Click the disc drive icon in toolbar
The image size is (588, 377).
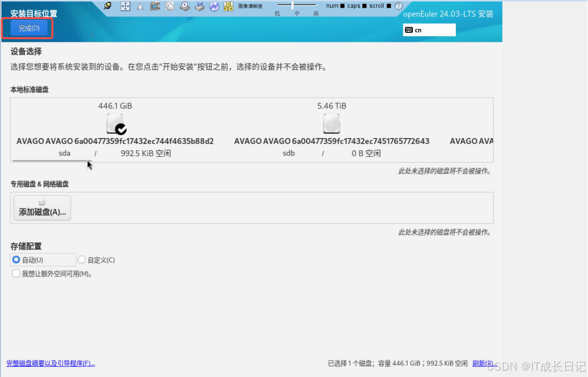(185, 6)
